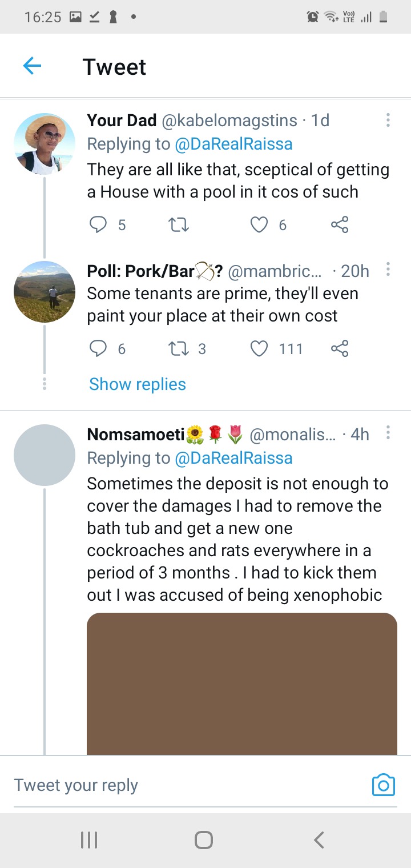Screen dimensions: 411x868
Task: Like the tweet with 111 likes
Action: (x=260, y=348)
